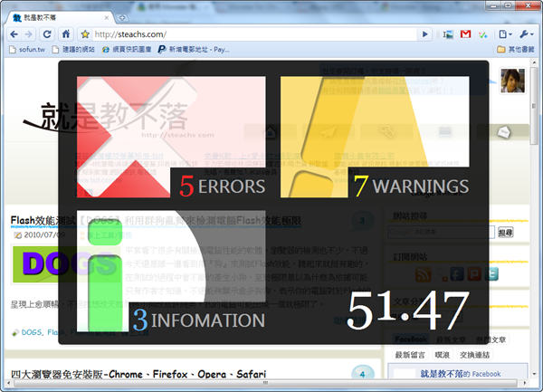Switch to the 最新文章 sidebar tab
Viewport: 543px width, 392px height.
(x=451, y=339)
